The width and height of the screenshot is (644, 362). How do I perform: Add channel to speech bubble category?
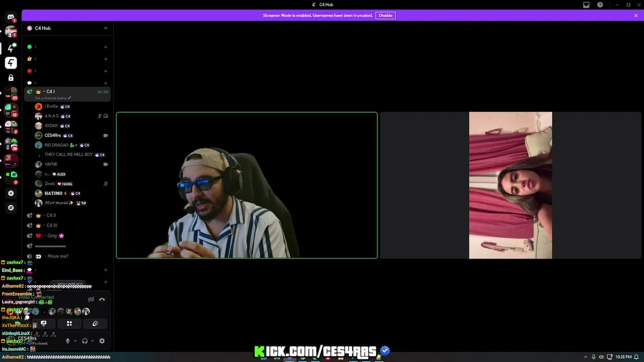pyautogui.click(x=105, y=83)
